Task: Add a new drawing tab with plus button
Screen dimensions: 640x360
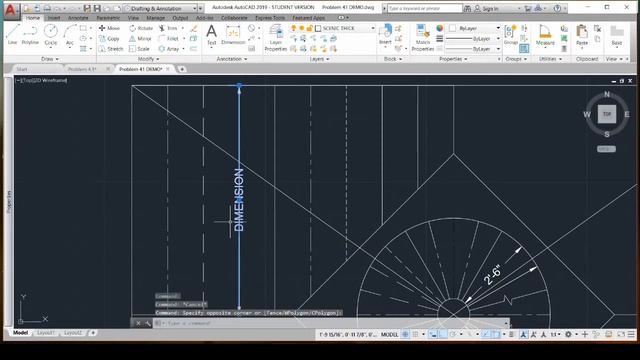Action: [x=182, y=69]
